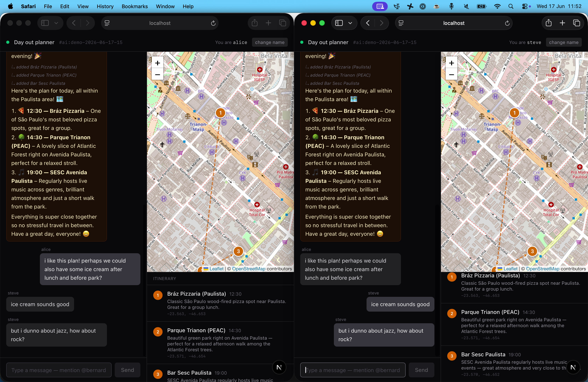The width and height of the screenshot is (588, 382).
Task: Open OpenStreetMap link on left map
Action: click(x=248, y=269)
